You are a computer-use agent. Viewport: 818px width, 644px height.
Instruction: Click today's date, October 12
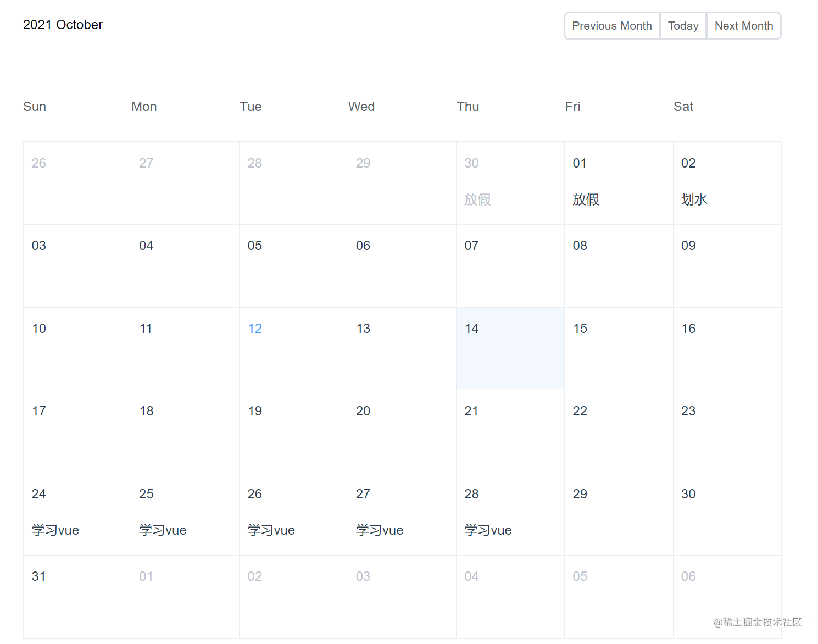click(x=255, y=328)
